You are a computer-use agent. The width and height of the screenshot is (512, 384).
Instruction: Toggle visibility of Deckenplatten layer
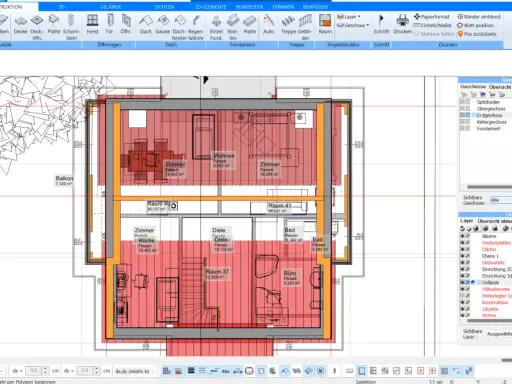tap(462, 243)
